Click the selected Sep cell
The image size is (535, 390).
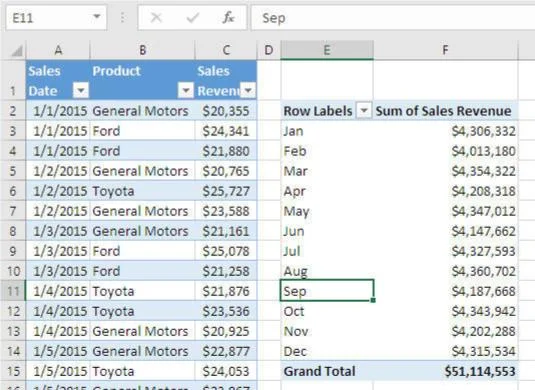pyautogui.click(x=327, y=291)
